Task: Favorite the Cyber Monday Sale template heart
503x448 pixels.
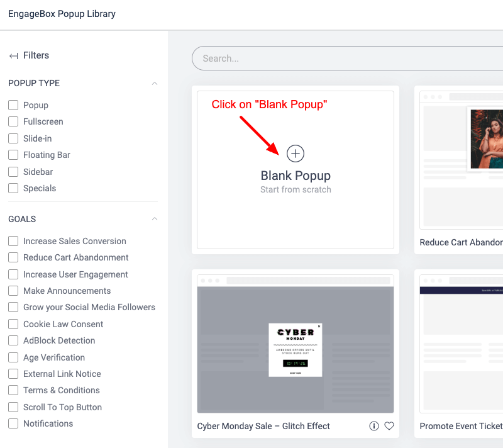Action: 389,426
